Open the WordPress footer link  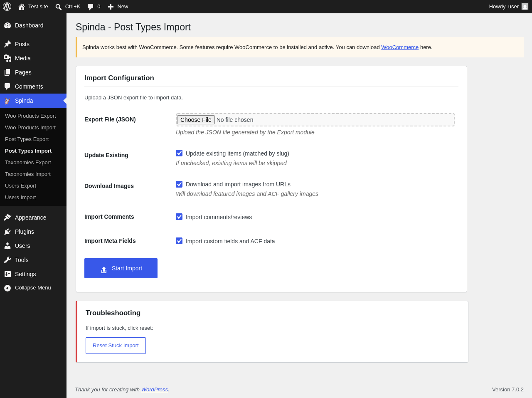155,390
